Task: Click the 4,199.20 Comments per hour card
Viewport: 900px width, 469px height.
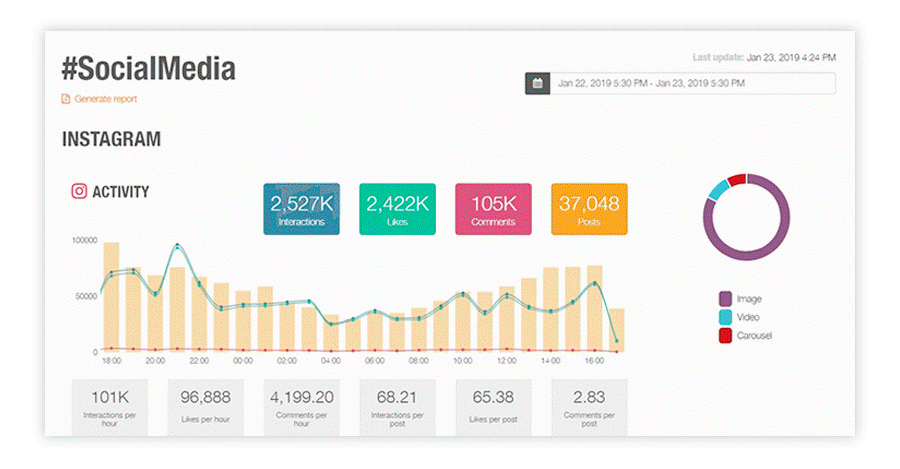Action: point(301,406)
